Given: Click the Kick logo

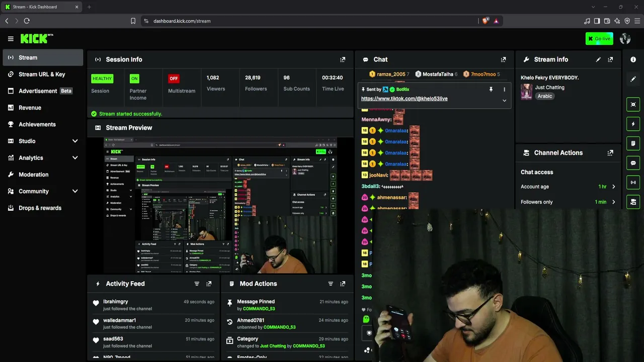Looking at the screenshot, I should pos(37,39).
